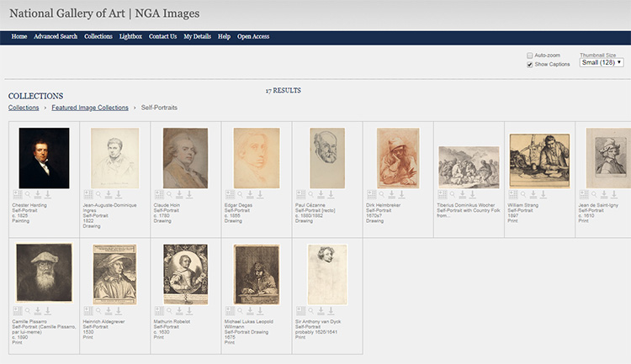
Task: Open Edgar Degas self-portrait thumbnail
Action: (257, 158)
